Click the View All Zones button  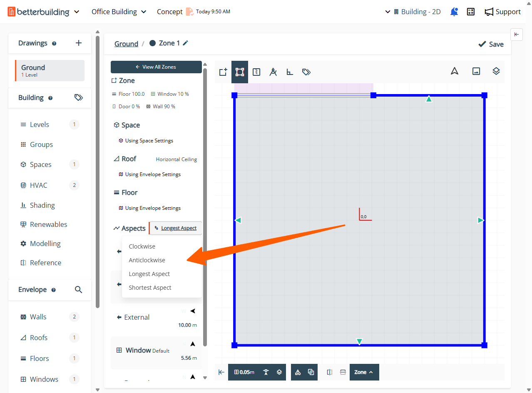tap(156, 67)
